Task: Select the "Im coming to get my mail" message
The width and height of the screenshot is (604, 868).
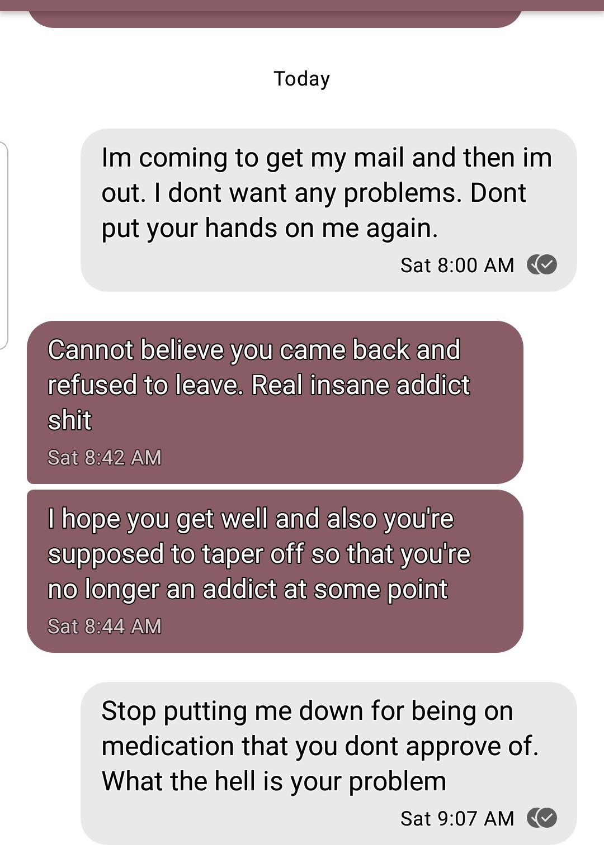Action: [x=328, y=210]
